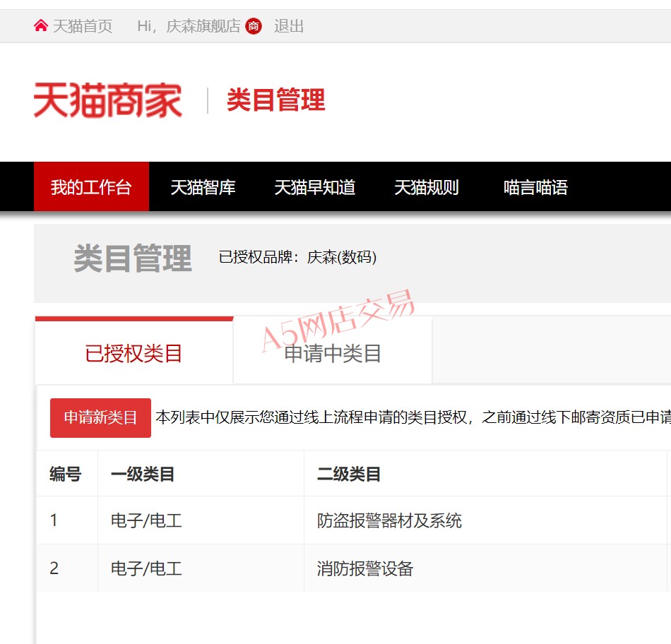Click 电子/电工 in row 2
The width and height of the screenshot is (671, 644).
click(x=146, y=568)
